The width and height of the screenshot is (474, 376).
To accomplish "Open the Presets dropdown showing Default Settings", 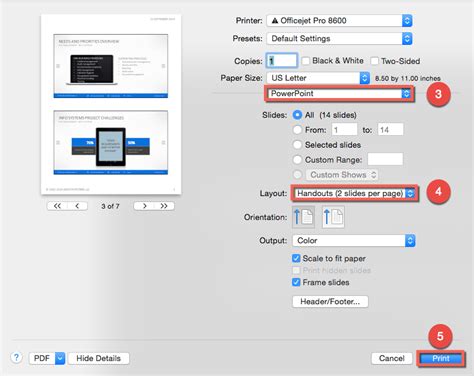I will 339,39.
